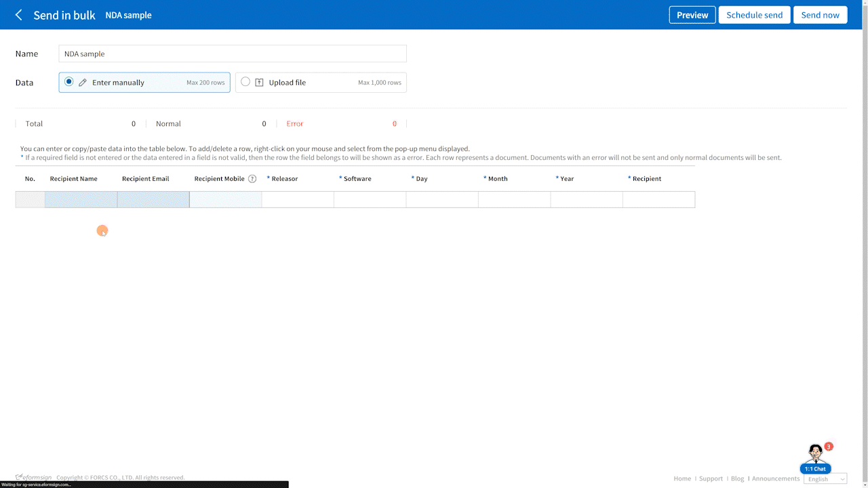Open the Recipient Mobile help tooltip icon
Viewport: 868px width, 488px height.
click(x=252, y=179)
